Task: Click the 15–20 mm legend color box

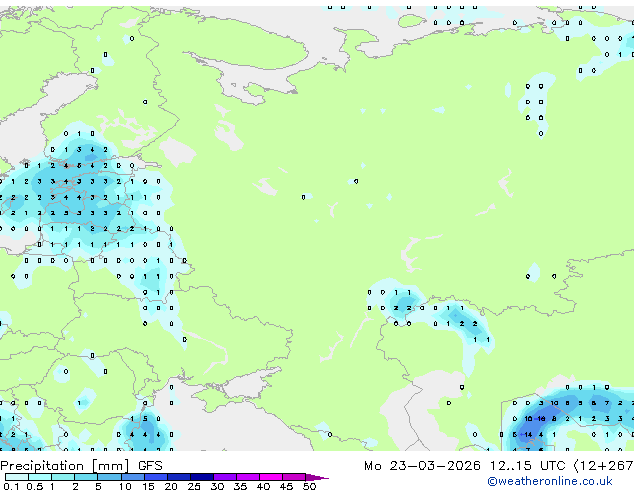Action: pos(155,477)
